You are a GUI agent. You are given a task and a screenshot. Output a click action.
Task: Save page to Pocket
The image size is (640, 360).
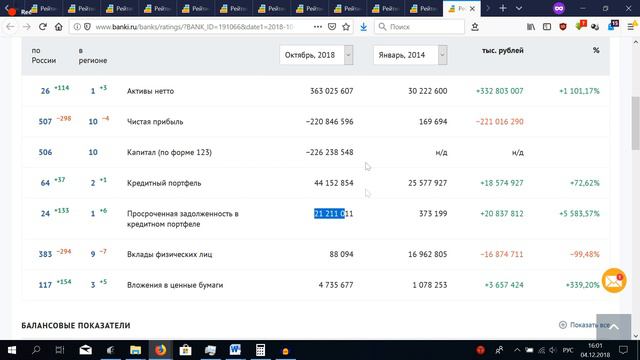coord(332,27)
